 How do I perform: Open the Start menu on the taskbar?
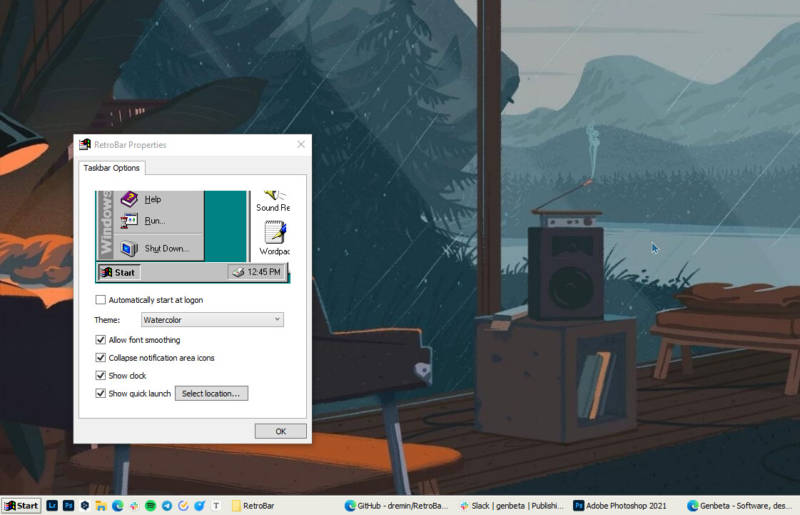point(21,505)
